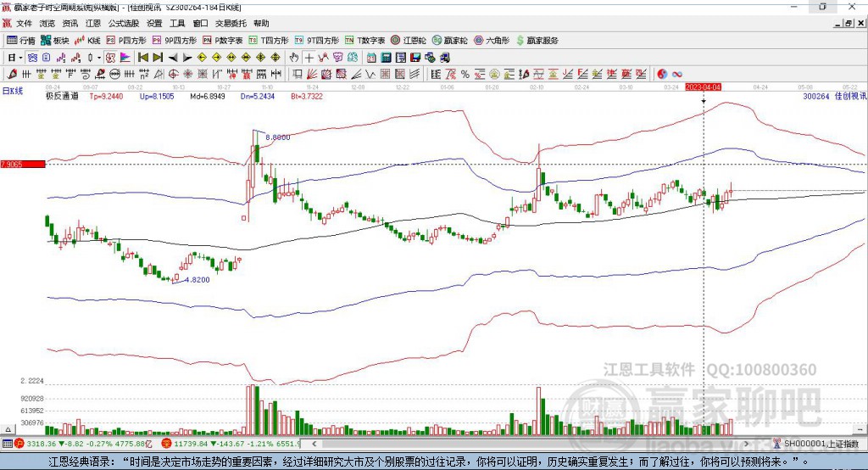Switch to the K线 chart view
The image size is (868, 470).
(x=87, y=41)
